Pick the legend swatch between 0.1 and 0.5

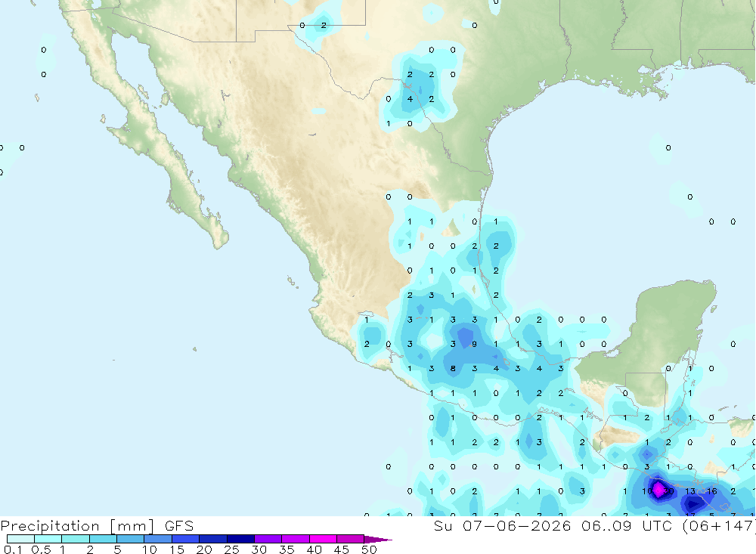tap(20, 539)
